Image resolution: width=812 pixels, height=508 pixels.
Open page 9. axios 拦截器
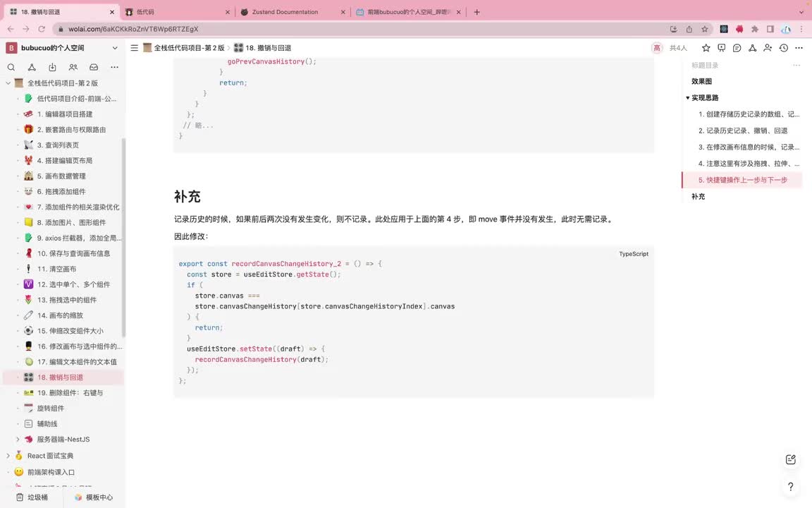pyautogui.click(x=79, y=238)
